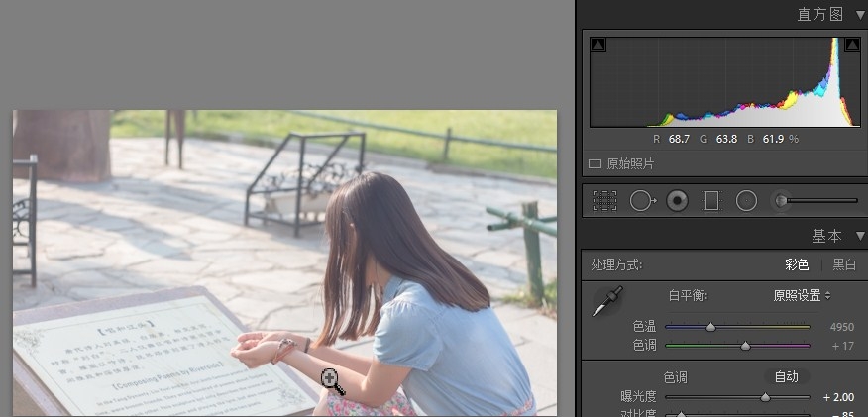Collapse the 直方图 panel

click(859, 14)
